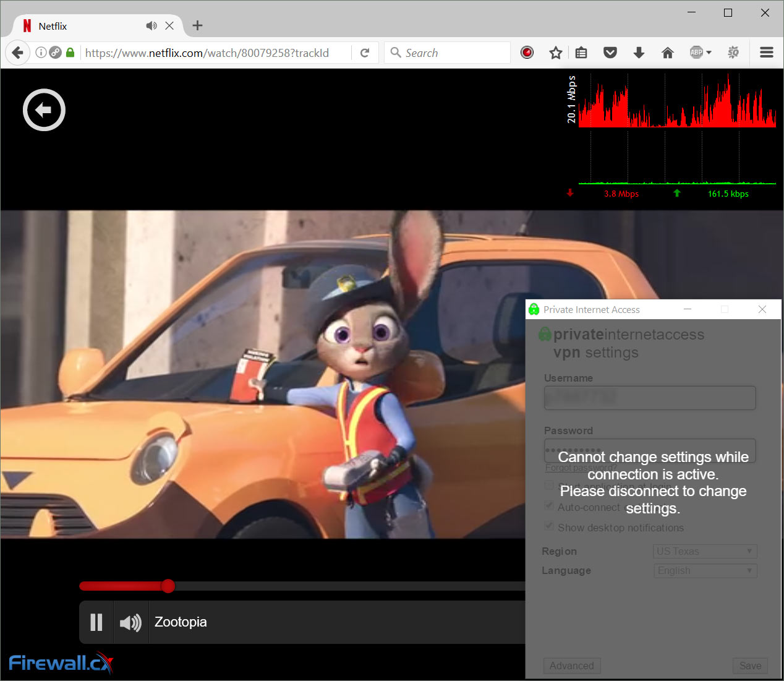Click the red record extension icon

click(527, 53)
